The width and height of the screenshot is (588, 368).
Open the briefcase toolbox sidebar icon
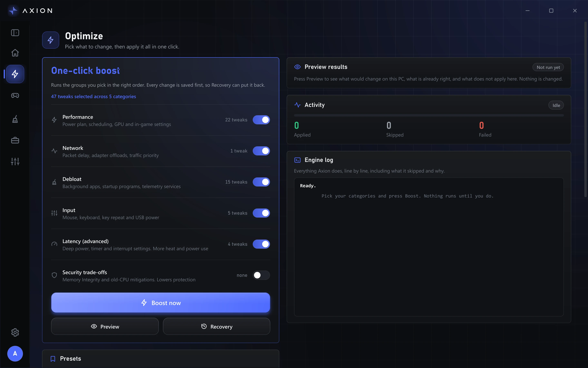[x=15, y=140]
